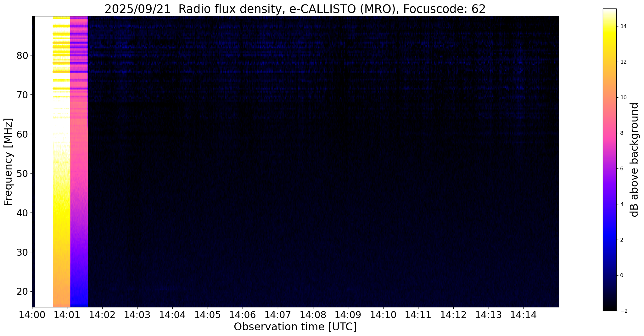Click time tick label 14:14
This screenshot has height=336, width=644.
click(524, 315)
